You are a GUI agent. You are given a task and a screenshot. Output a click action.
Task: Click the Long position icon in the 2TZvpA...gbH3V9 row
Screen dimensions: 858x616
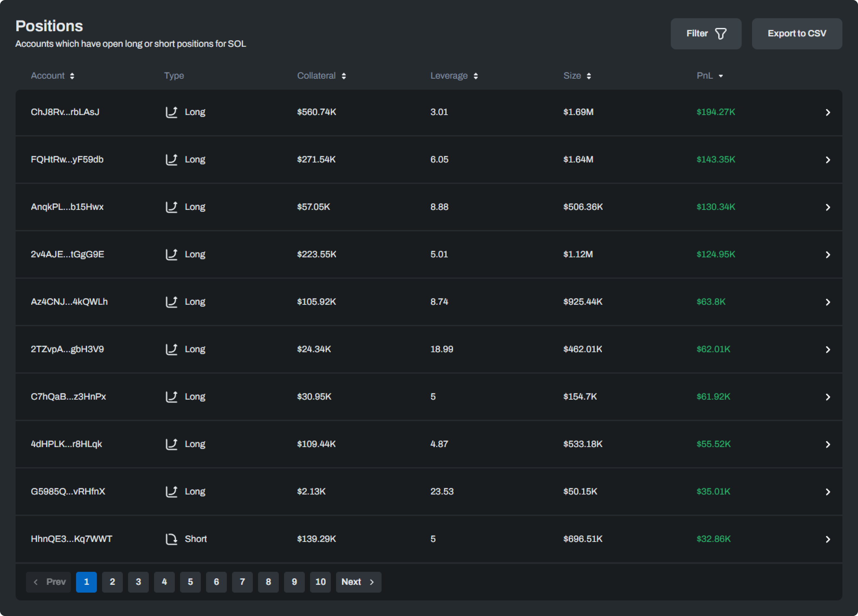[x=171, y=349]
